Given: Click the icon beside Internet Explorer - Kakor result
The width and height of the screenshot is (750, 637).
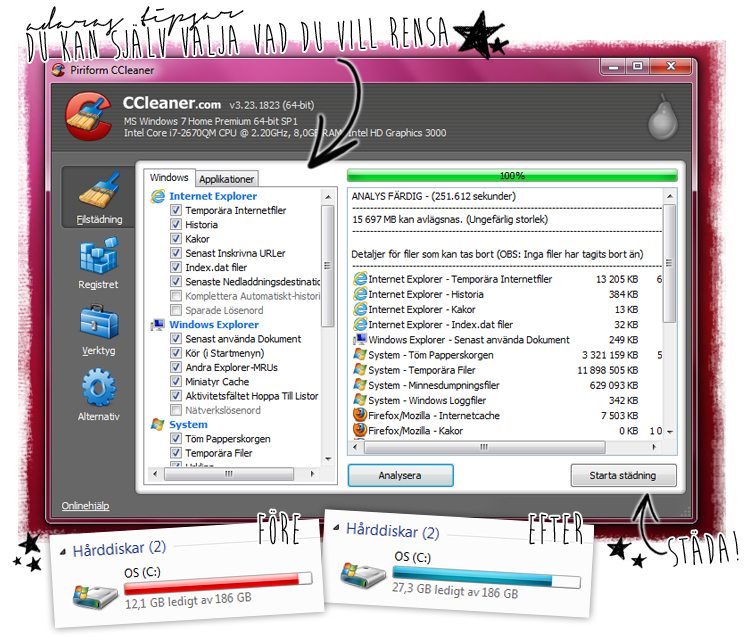Looking at the screenshot, I should [x=360, y=309].
